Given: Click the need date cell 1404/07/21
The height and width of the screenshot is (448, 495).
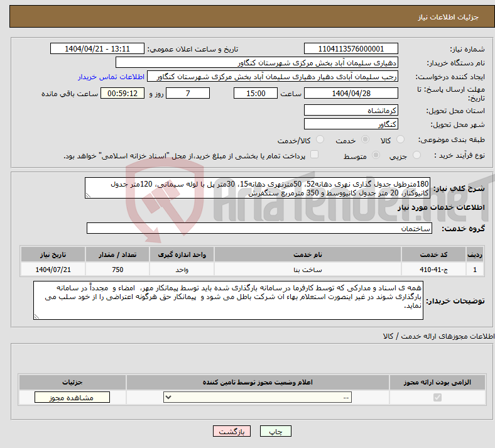Looking at the screenshot, I should coord(53,270).
